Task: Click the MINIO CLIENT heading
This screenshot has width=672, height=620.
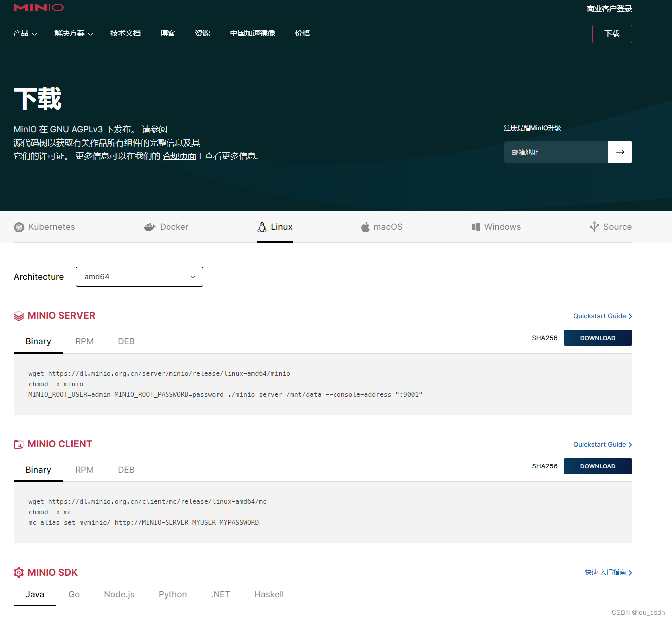Action: [60, 444]
